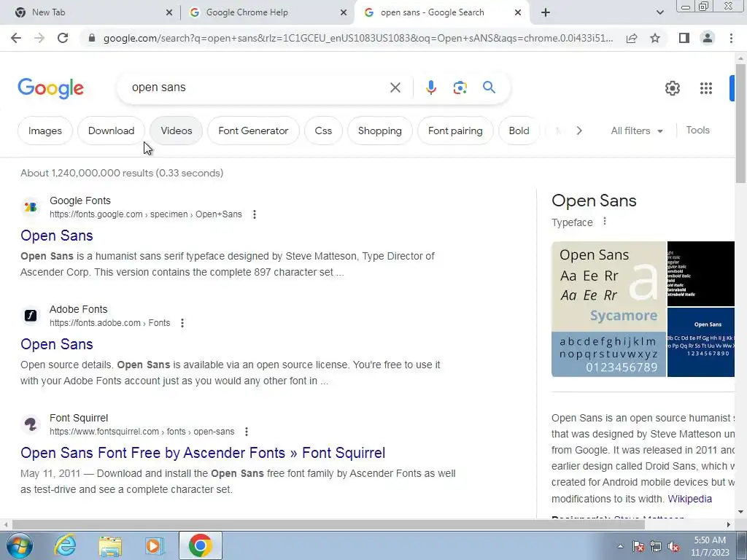
Task: Open the search Tools button
Action: pyautogui.click(x=697, y=130)
